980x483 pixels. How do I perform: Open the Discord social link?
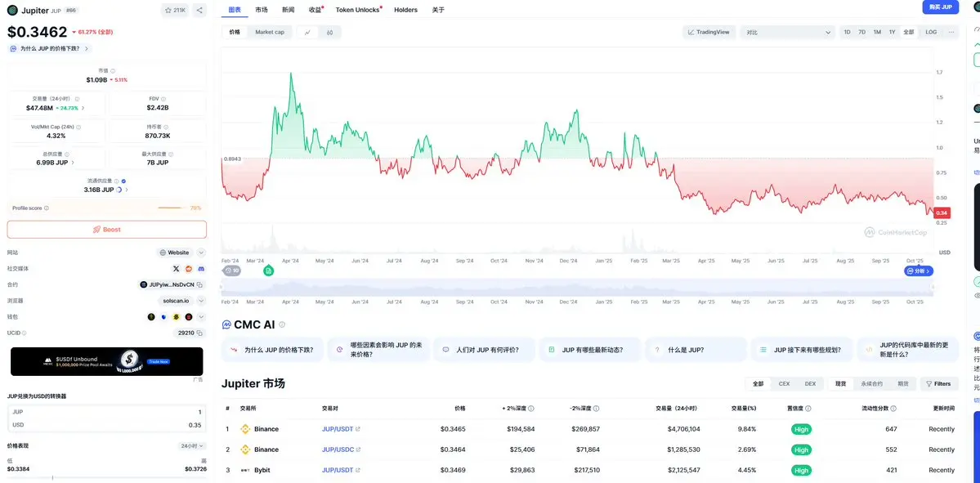tap(201, 269)
